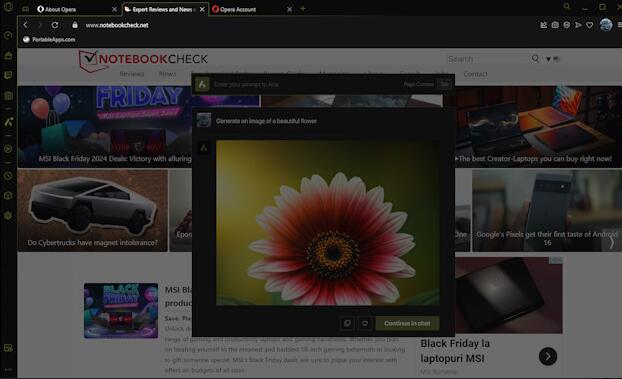Copy the generated flower image
The image size is (622, 379).
(347, 323)
